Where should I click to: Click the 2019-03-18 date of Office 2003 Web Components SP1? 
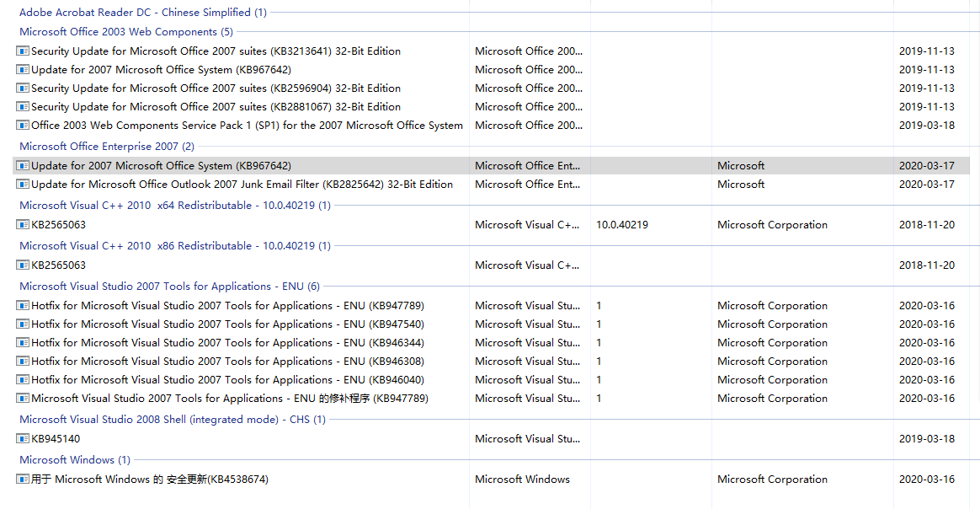pyautogui.click(x=927, y=125)
